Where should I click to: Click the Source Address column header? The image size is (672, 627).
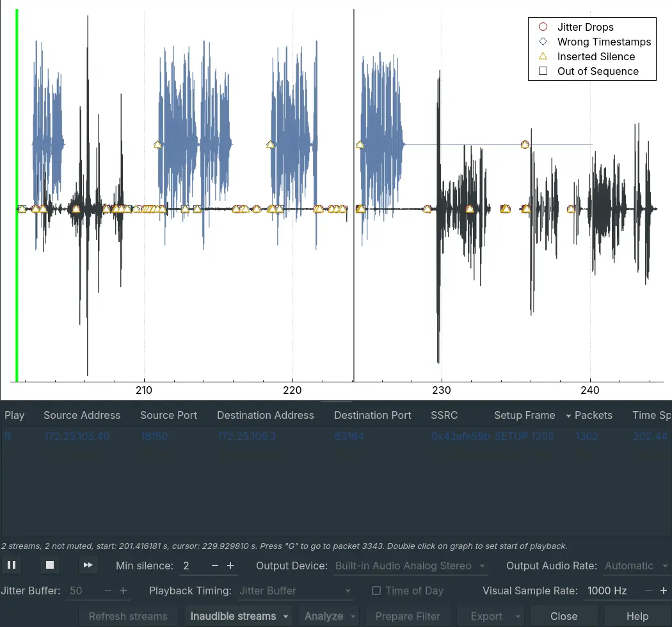82,415
